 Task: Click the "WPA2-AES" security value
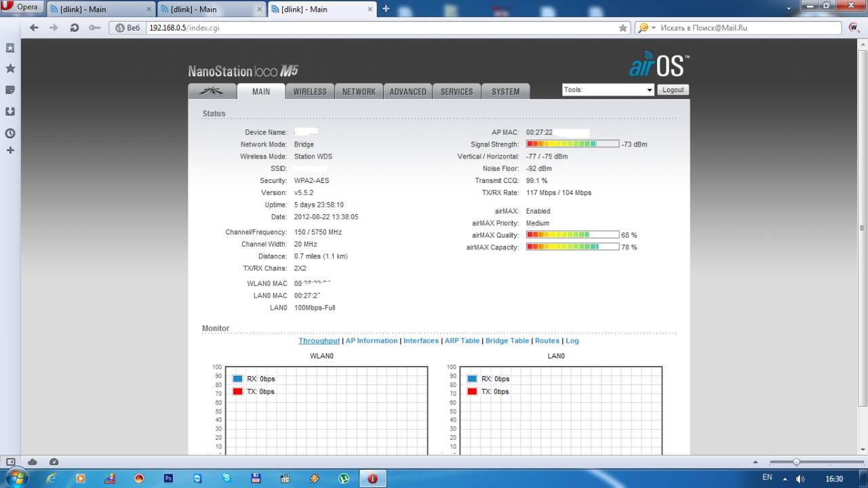point(312,181)
